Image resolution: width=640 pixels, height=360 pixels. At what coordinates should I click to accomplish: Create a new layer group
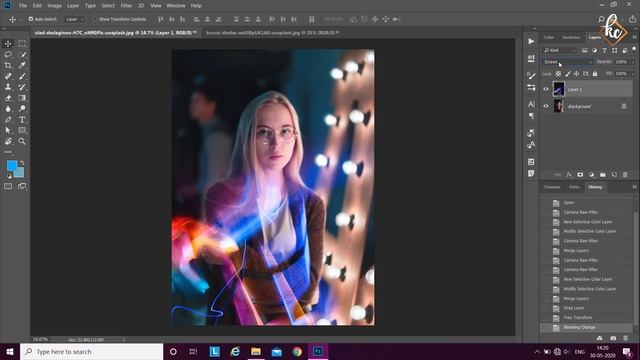603,175
